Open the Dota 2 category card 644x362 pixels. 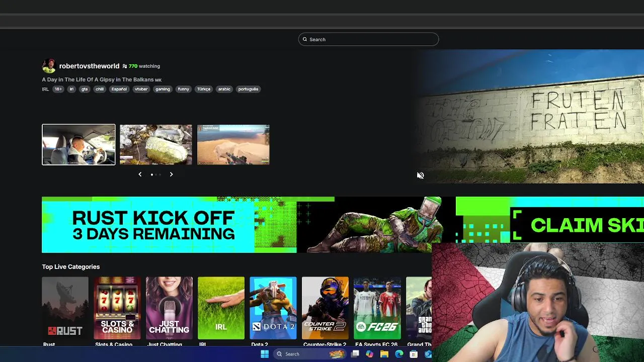click(x=273, y=308)
